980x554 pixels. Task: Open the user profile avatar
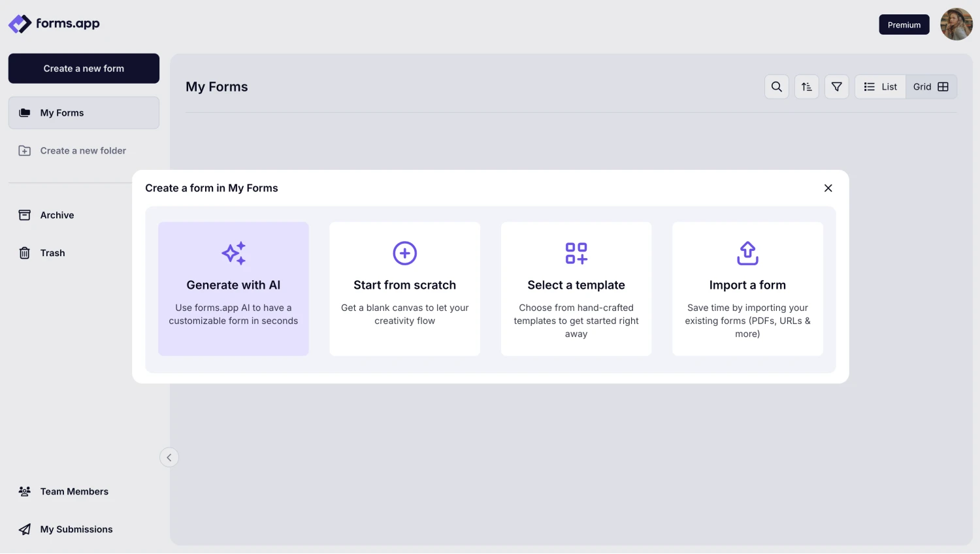(x=956, y=24)
